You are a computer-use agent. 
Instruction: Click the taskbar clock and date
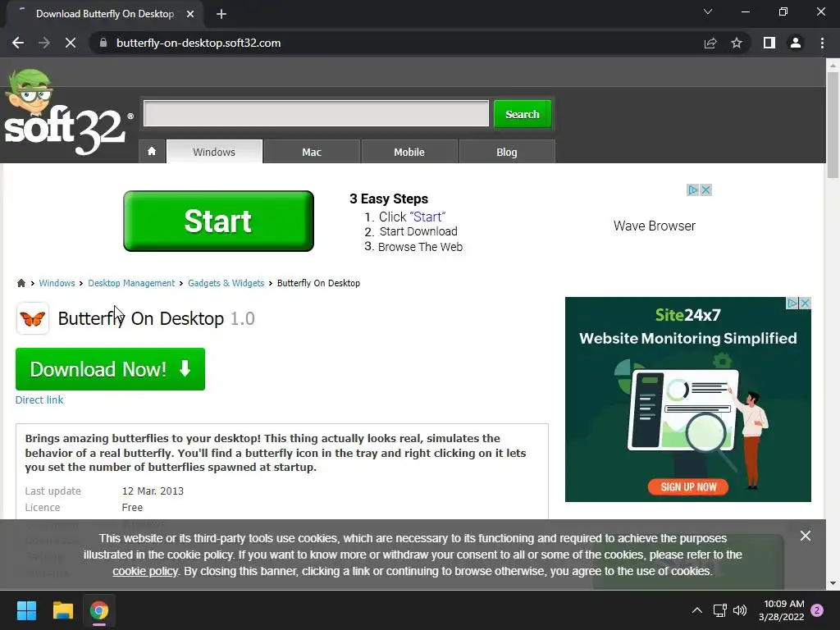click(782, 610)
